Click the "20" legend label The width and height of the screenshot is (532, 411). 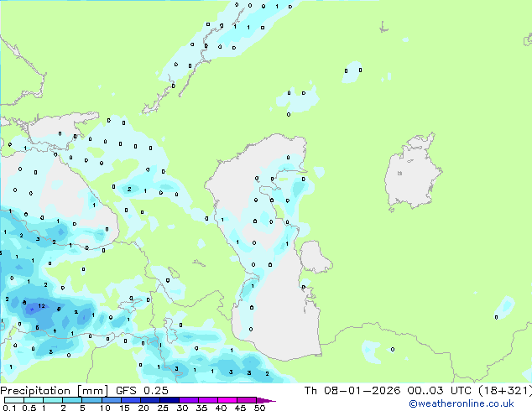143,408
